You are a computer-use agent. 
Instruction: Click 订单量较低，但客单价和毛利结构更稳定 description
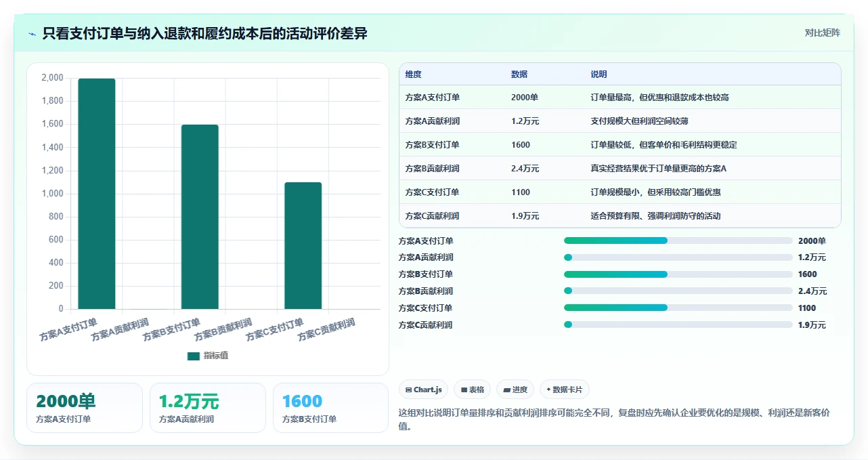click(x=664, y=145)
